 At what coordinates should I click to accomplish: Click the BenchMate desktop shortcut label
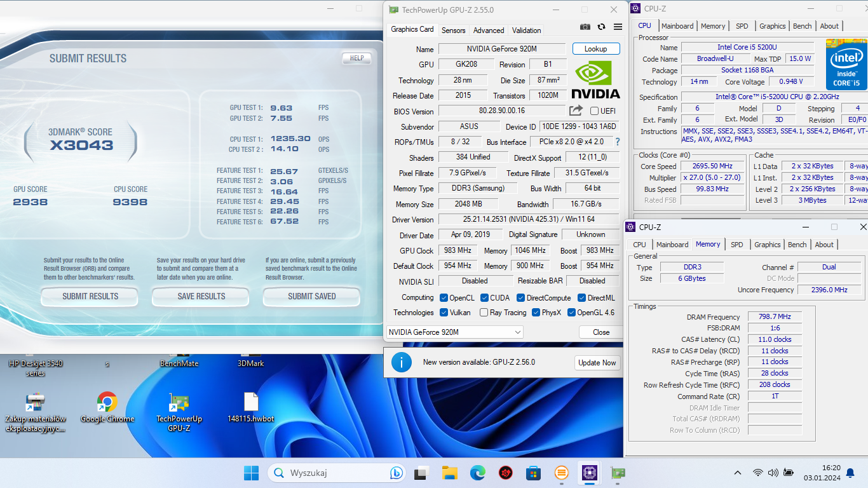point(179,363)
